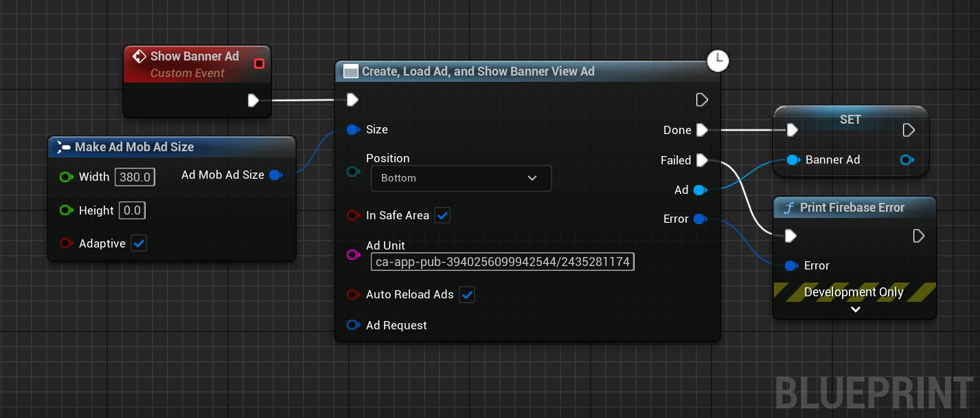Click the Custom Event subtitle text
Viewport: 980px width, 418px height.
pyautogui.click(x=187, y=74)
